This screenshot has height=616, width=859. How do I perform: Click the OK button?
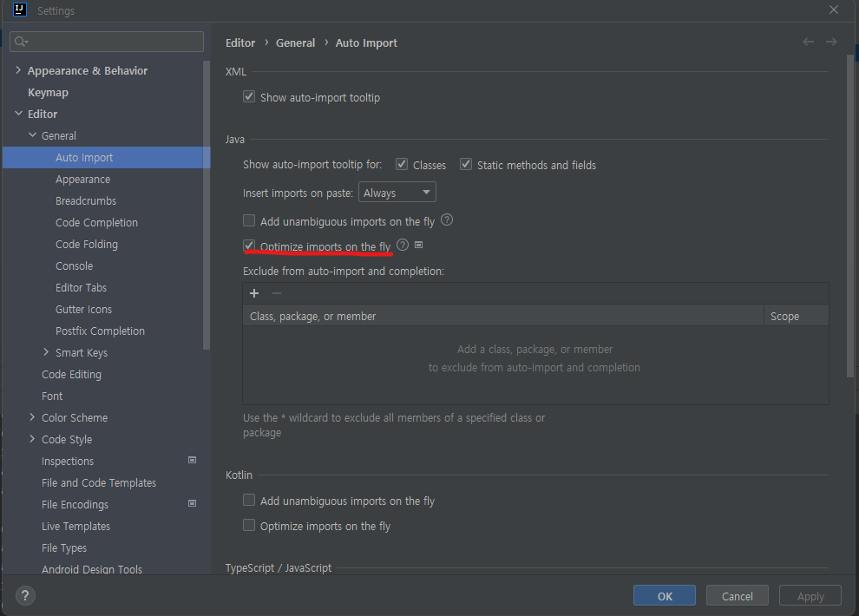pyautogui.click(x=665, y=596)
